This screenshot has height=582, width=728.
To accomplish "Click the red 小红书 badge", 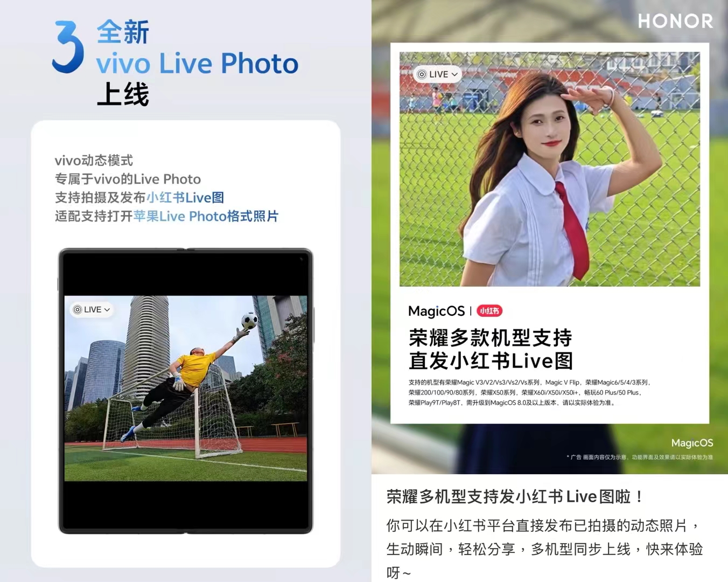I will click(x=489, y=311).
